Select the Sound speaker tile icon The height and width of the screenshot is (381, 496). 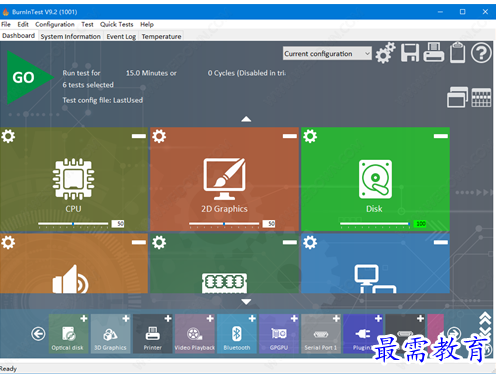[x=70, y=279]
